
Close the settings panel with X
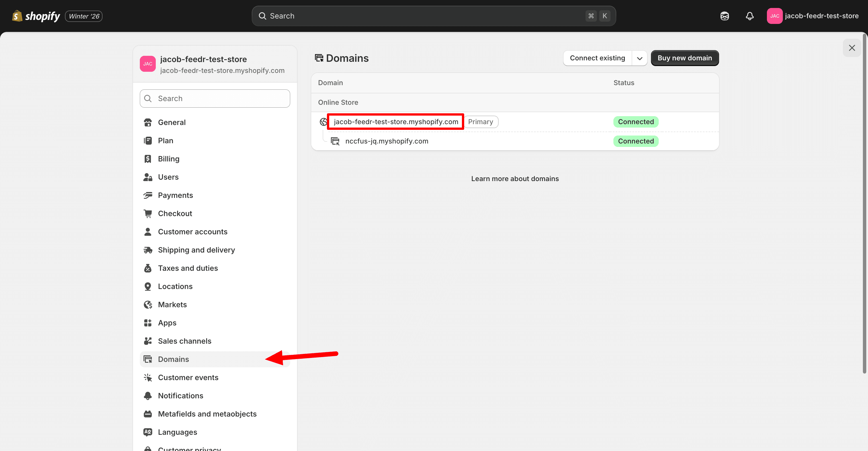(851, 48)
